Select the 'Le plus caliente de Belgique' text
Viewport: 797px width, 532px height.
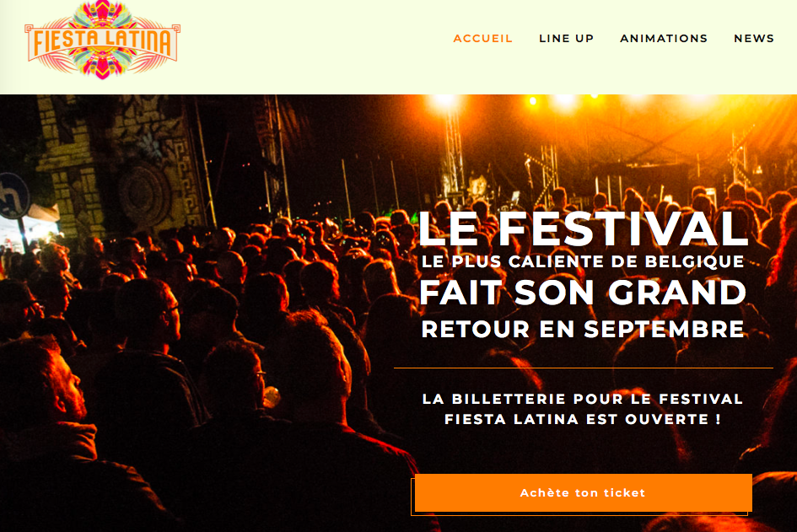pos(583,261)
